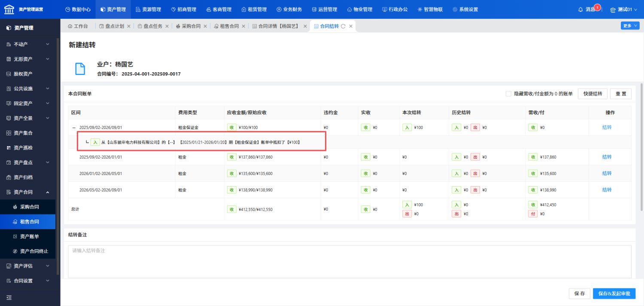The height and width of the screenshot is (306, 644).
Task: Open 资产巡检 in the sidebar
Action: pyautogui.click(x=28, y=148)
